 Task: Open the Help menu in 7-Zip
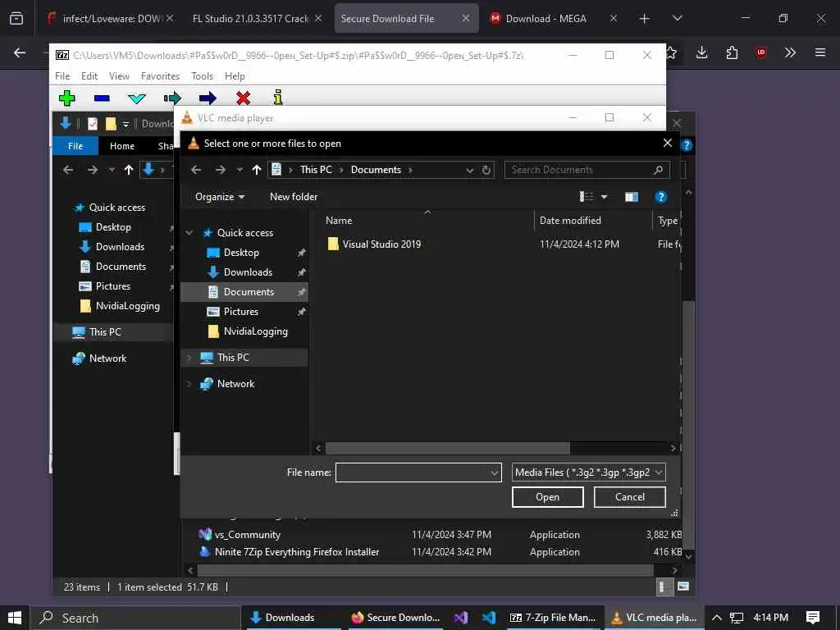pos(235,76)
